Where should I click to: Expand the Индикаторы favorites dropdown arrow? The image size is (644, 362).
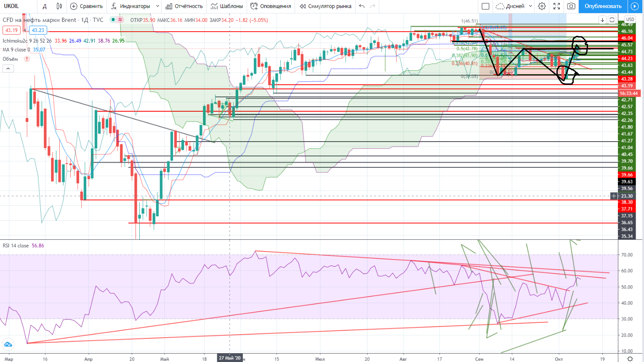click(x=157, y=6)
